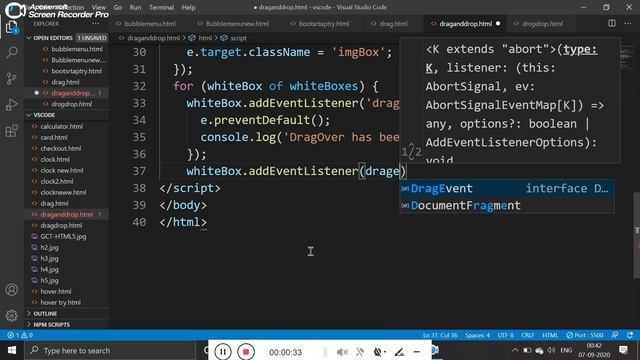Viewport: 640px width, 360px height.
Task: Open bubblemenu.html under Open Editors
Action: pos(77,49)
